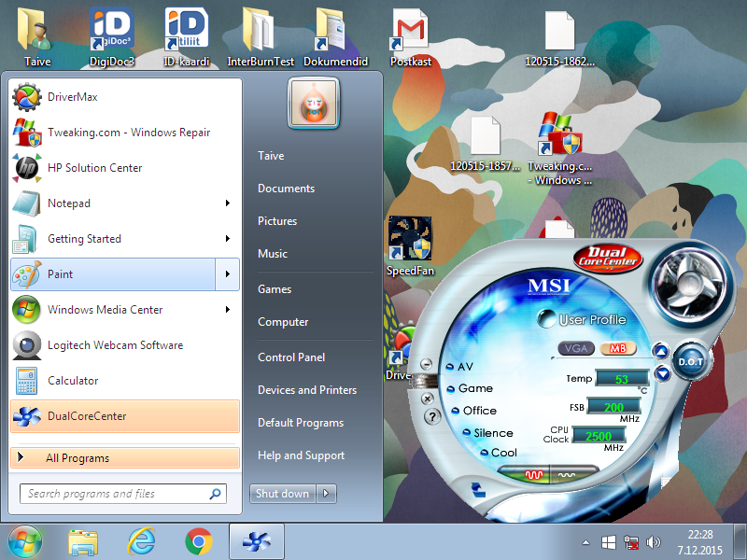Select the Office mode
Image resolution: width=747 pixels, height=560 pixels.
coord(474,411)
